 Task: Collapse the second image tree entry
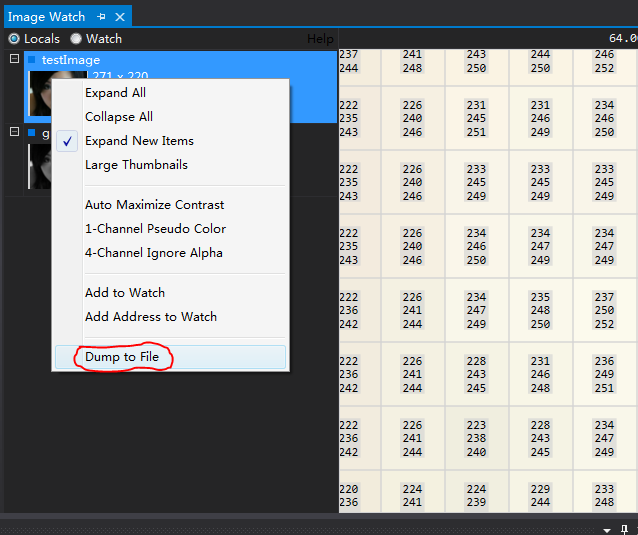click(x=14, y=132)
